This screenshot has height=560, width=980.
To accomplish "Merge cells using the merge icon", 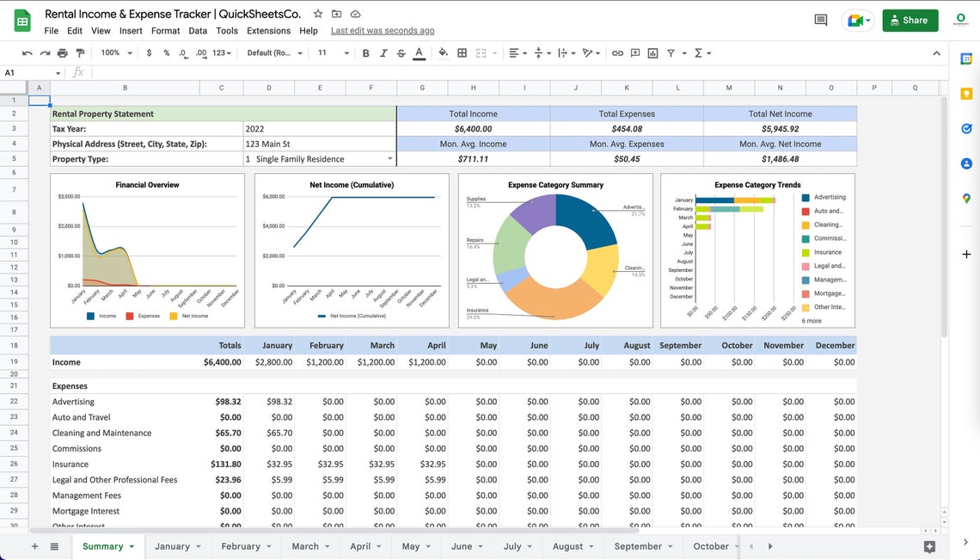I will (481, 52).
